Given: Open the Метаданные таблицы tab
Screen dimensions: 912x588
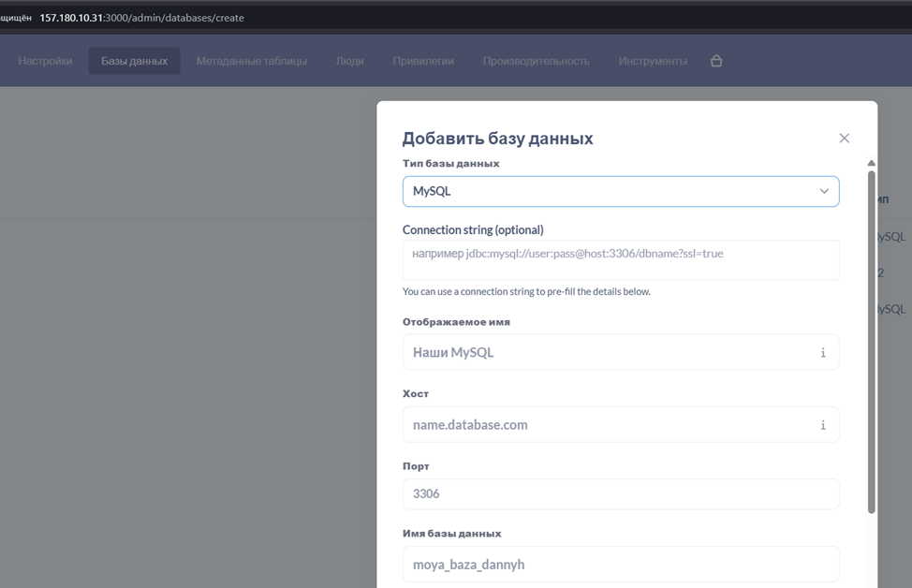Looking at the screenshot, I should [251, 61].
